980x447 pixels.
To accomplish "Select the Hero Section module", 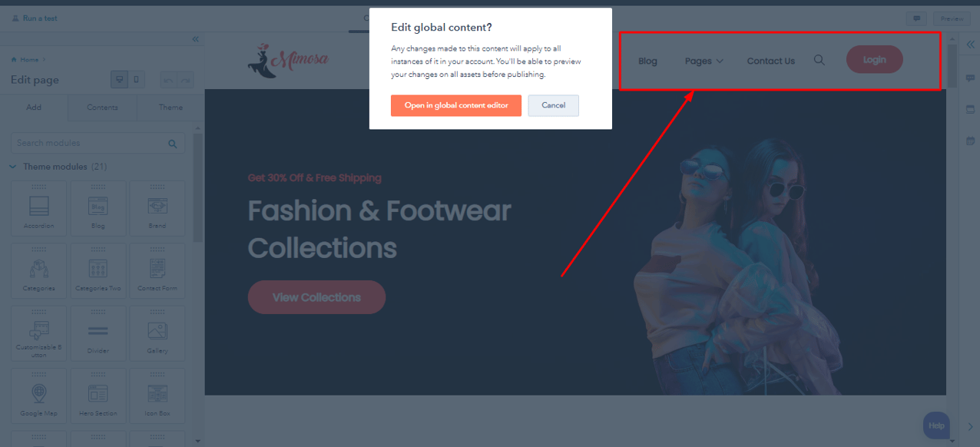I will tap(98, 396).
